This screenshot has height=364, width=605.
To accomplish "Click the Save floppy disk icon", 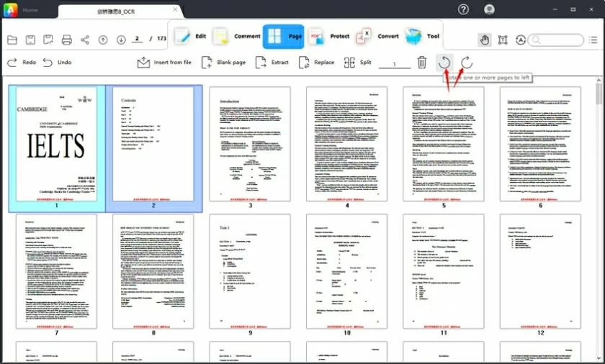I will click(x=30, y=40).
